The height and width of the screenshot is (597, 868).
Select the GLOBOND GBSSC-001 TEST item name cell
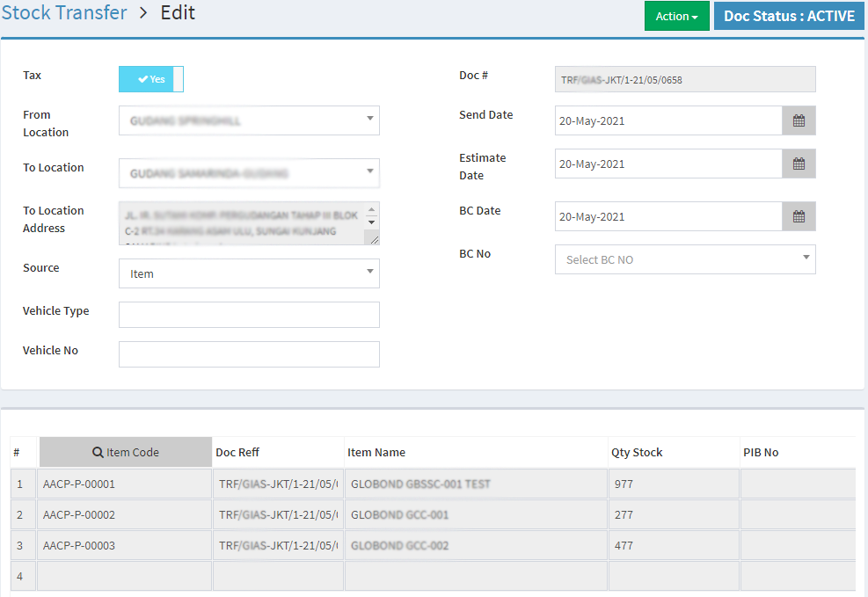click(475, 484)
